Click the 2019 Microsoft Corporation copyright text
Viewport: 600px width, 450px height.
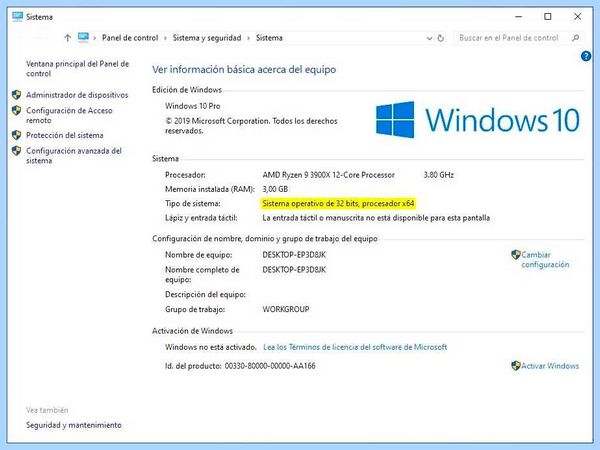click(x=251, y=126)
